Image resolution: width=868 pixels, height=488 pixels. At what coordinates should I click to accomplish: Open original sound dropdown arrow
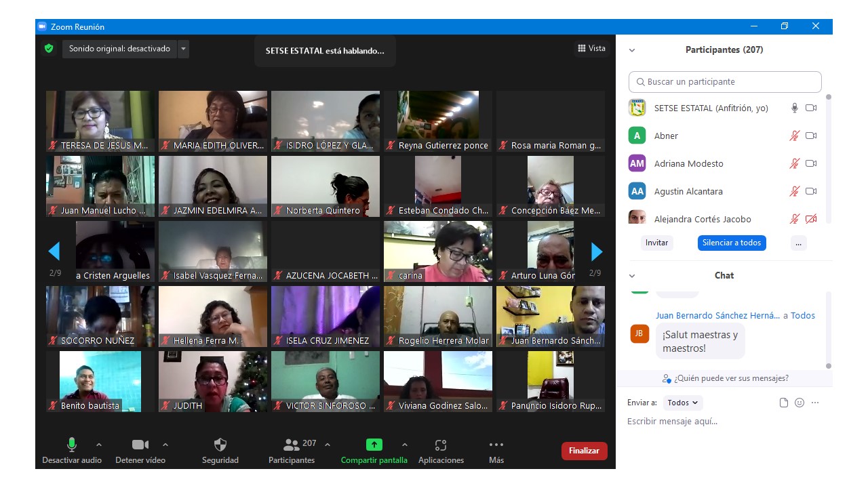184,49
